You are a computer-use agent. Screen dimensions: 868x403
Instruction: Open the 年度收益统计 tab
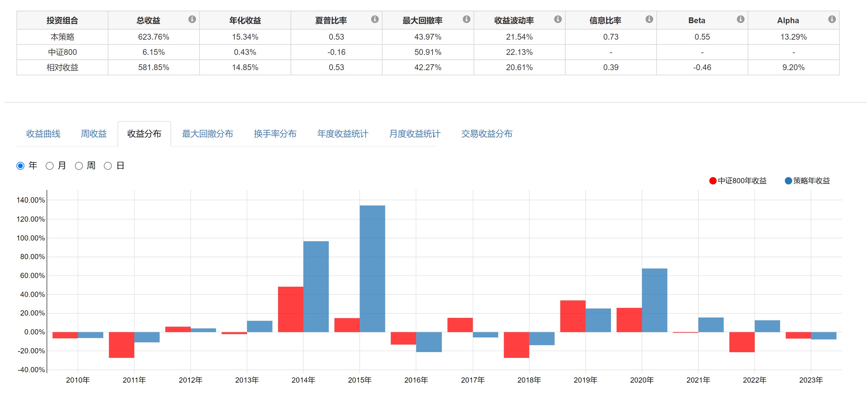coord(342,134)
